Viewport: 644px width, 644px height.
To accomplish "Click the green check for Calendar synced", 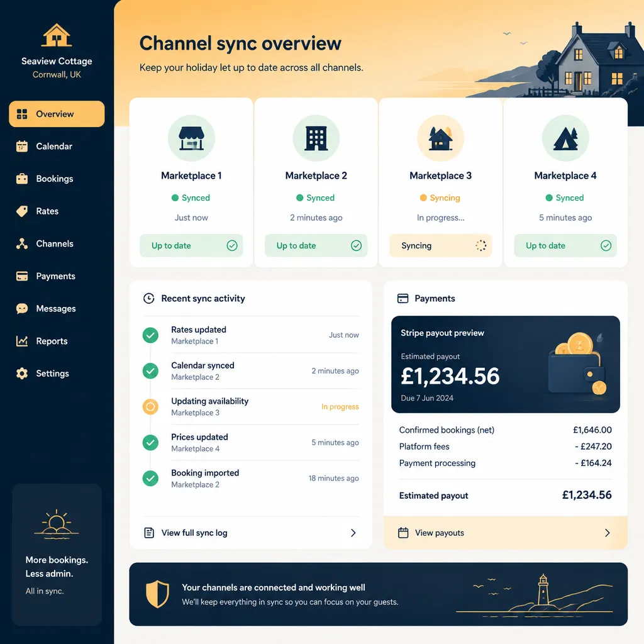I will coord(150,371).
